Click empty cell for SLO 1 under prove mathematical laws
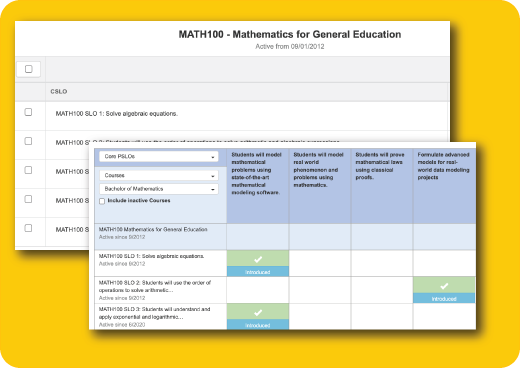The height and width of the screenshot is (368, 520). click(x=382, y=263)
